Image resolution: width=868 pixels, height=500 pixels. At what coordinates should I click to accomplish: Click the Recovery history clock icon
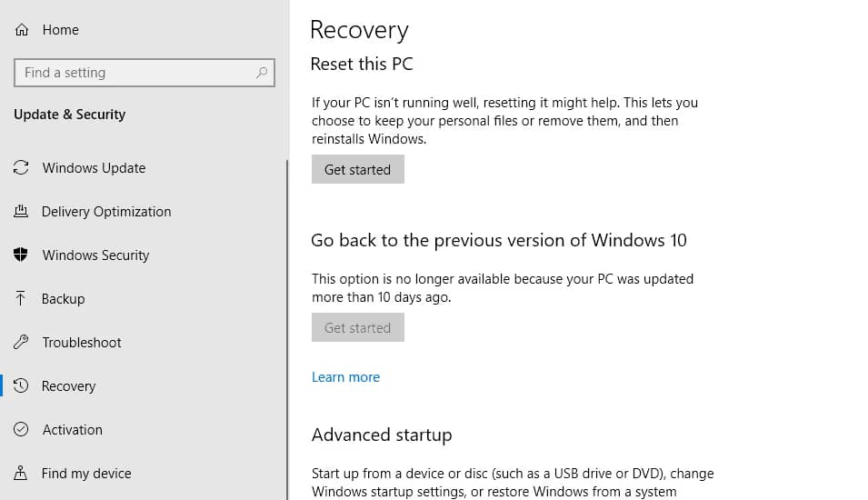click(x=21, y=386)
